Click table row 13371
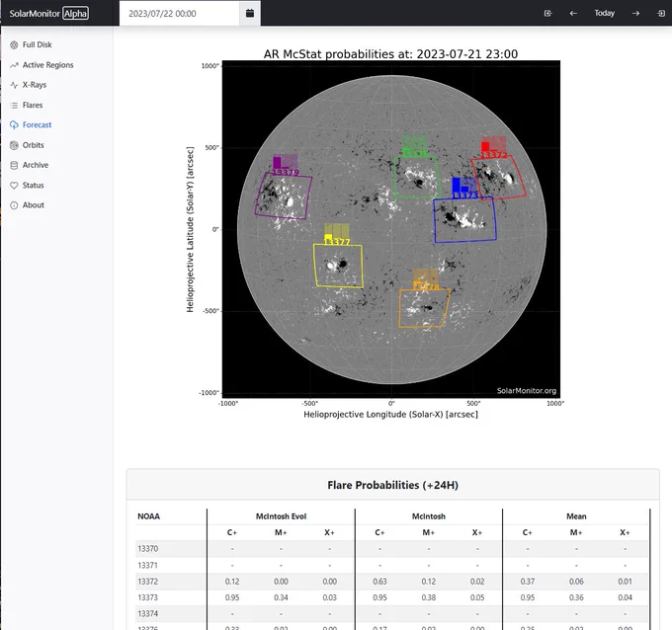The image size is (672, 630). pyautogui.click(x=392, y=566)
